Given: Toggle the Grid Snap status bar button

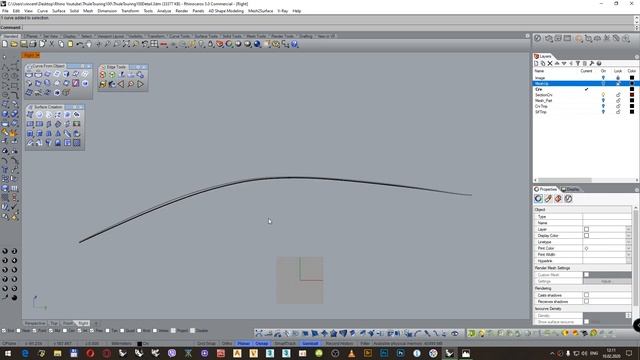Looking at the screenshot, I should pyautogui.click(x=206, y=344).
